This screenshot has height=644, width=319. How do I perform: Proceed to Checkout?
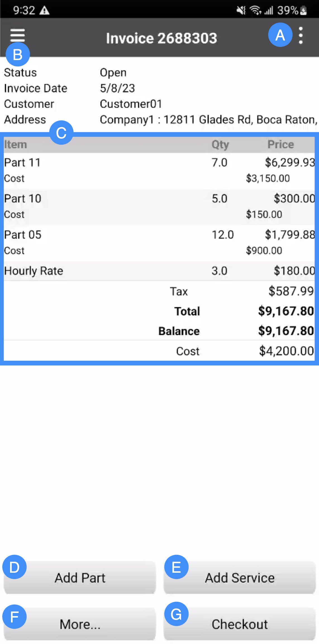[240, 624]
